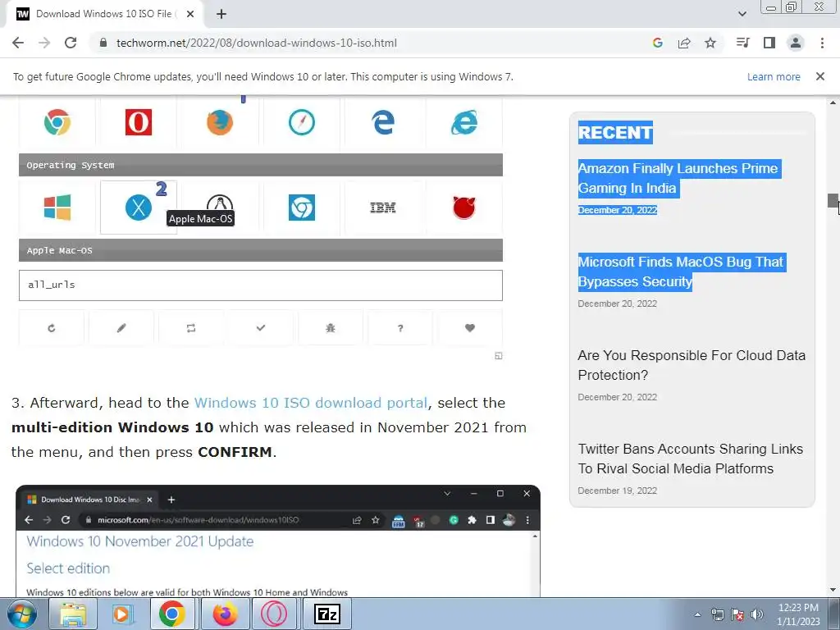Click the address bar URL
Image resolution: width=840 pixels, height=630 pixels.
pos(257,43)
